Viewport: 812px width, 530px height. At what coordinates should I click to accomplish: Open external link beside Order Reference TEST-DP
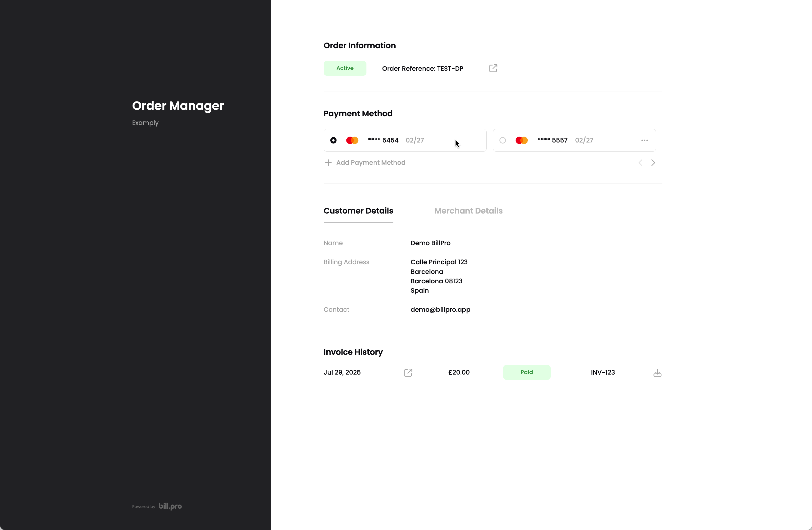[x=493, y=68]
